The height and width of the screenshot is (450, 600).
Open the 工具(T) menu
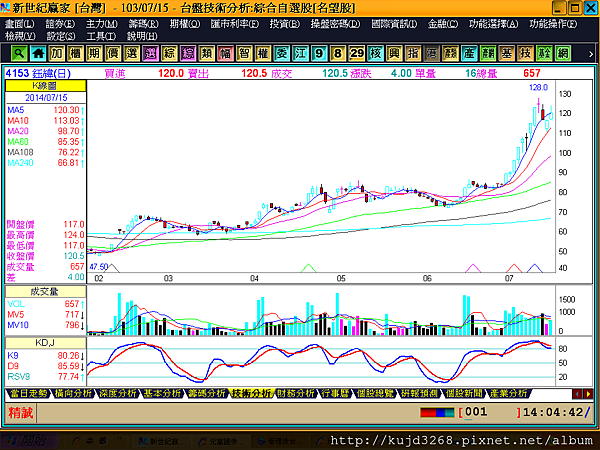(101, 36)
